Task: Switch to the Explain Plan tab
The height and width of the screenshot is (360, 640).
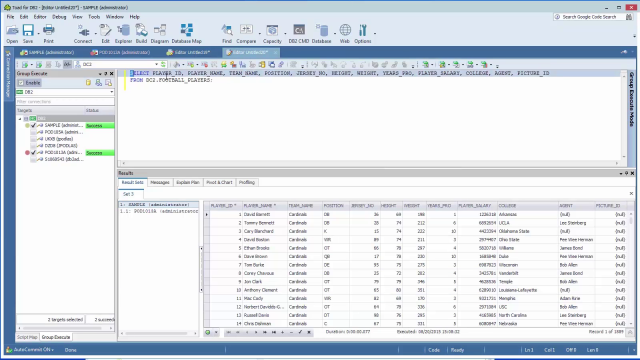Action: pyautogui.click(x=188, y=182)
